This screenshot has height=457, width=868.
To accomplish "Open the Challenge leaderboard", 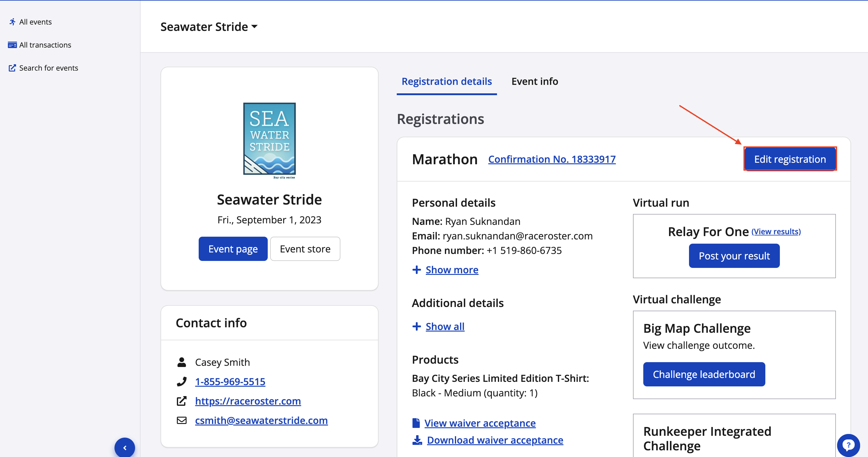I will [704, 374].
